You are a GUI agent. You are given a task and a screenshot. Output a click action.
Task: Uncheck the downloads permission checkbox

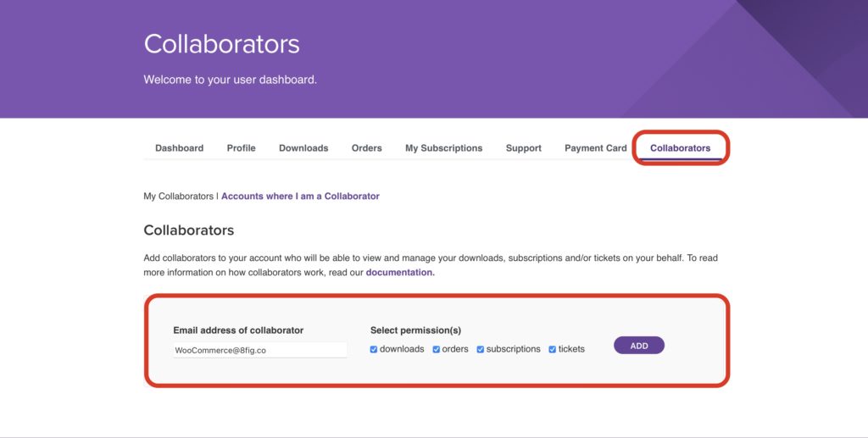[374, 350]
